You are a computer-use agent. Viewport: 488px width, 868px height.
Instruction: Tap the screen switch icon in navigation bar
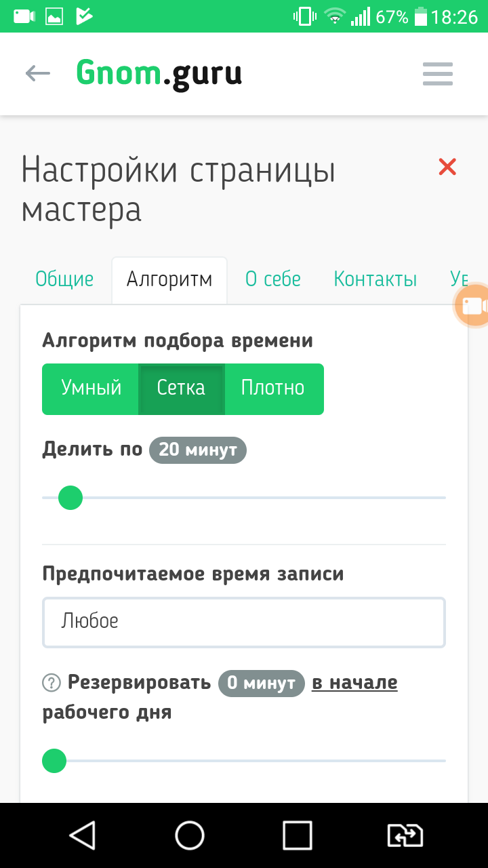[x=405, y=835]
